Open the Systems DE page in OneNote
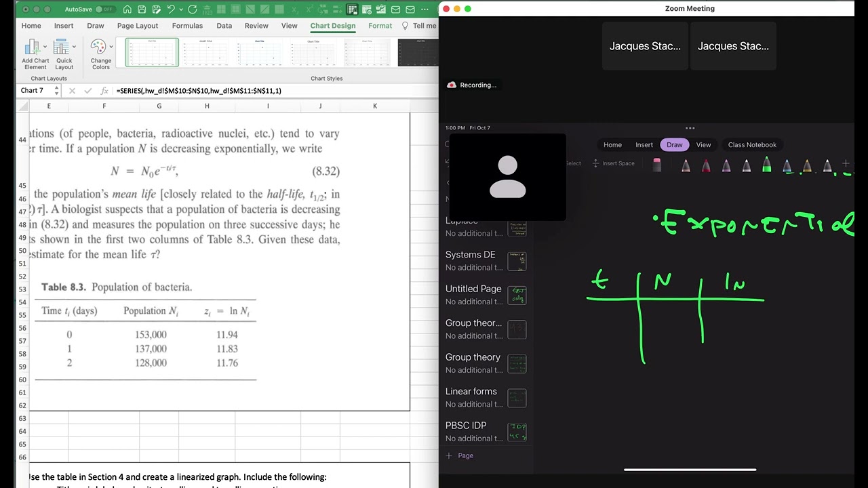 pos(486,261)
